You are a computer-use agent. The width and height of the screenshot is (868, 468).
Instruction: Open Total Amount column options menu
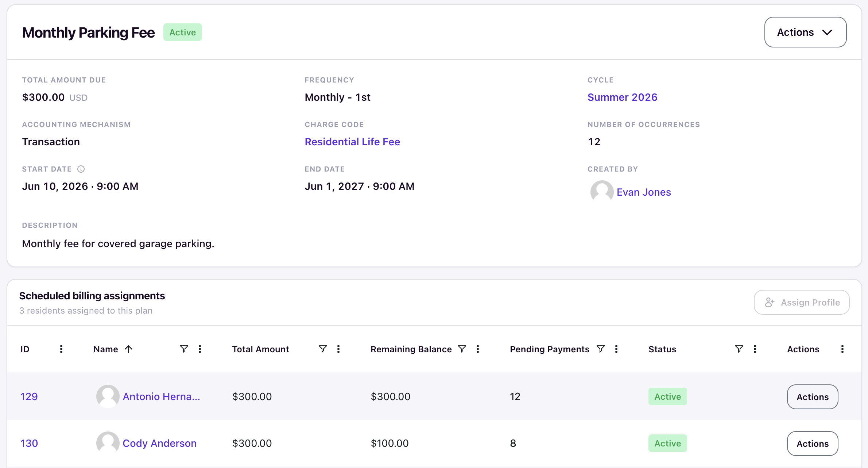(338, 349)
